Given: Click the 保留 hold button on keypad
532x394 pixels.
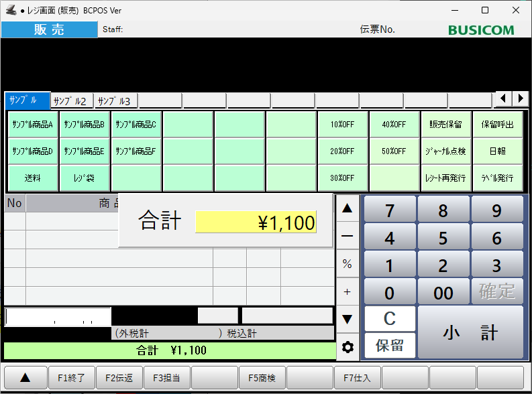Looking at the screenshot, I should [x=389, y=346].
